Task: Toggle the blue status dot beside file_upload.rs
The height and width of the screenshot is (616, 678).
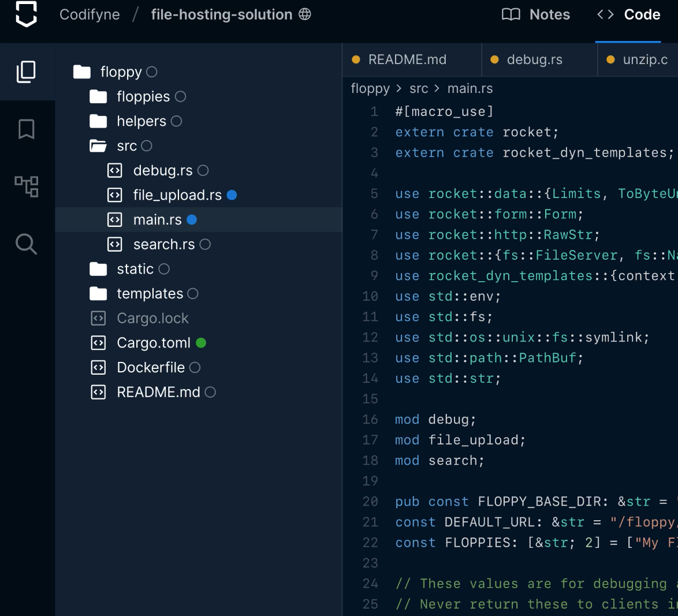Action: [x=232, y=195]
